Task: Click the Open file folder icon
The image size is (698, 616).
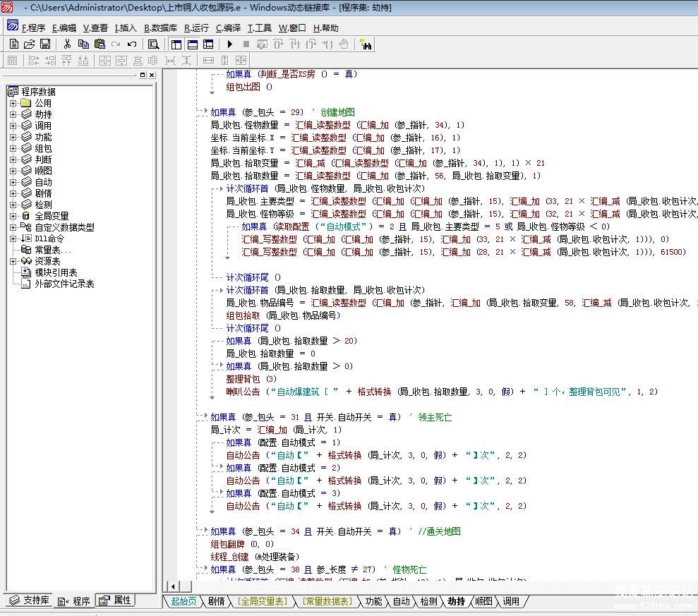Action: [30, 44]
